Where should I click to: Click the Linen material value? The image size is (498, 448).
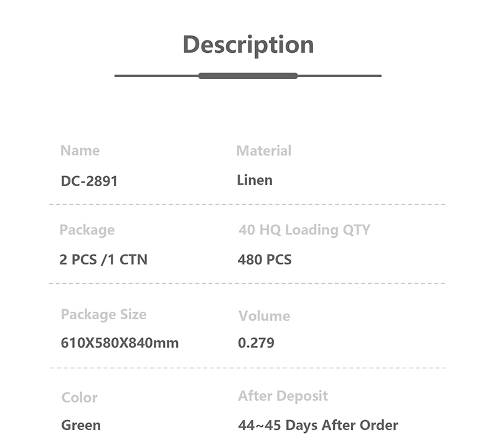click(x=255, y=180)
